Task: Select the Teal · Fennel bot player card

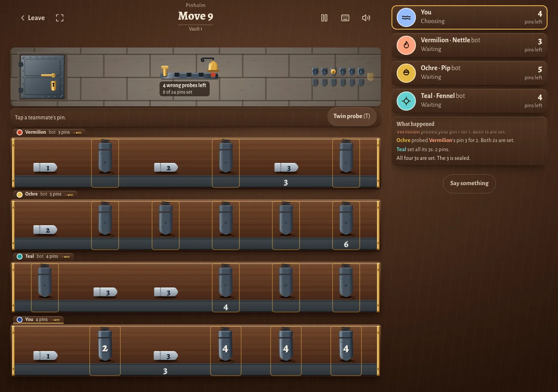Action: click(470, 101)
